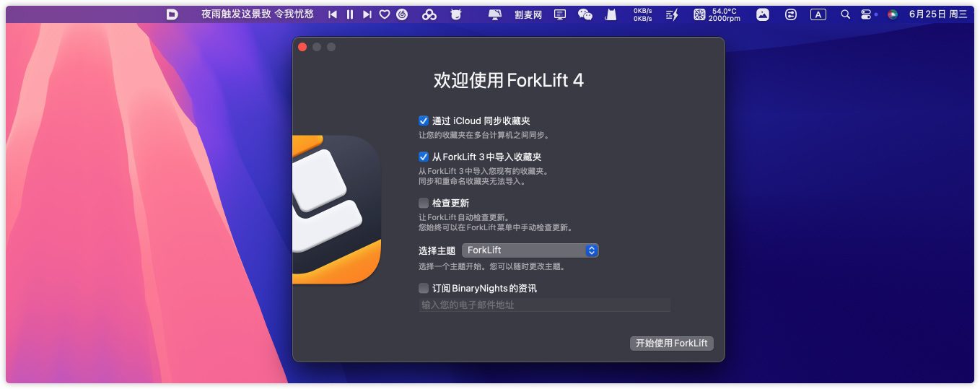Click the cow face menu bar icon
This screenshot has height=389, width=980.
(x=455, y=14)
